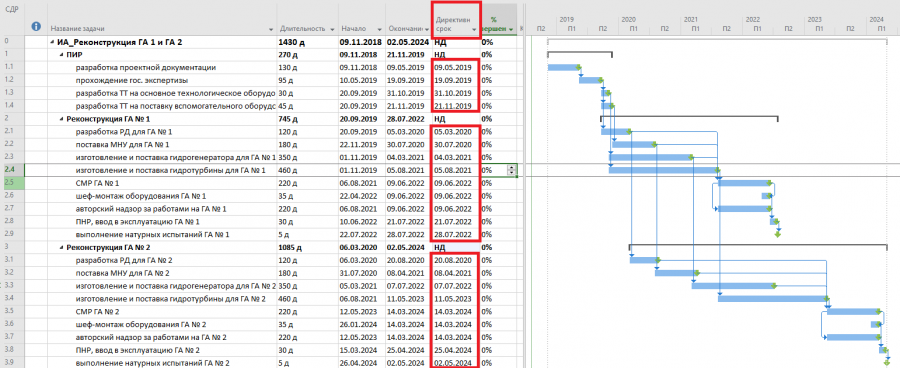Open the Директивн срок column dropdown arrow
Image resolution: width=900 pixels, height=368 pixels.
pyautogui.click(x=474, y=29)
